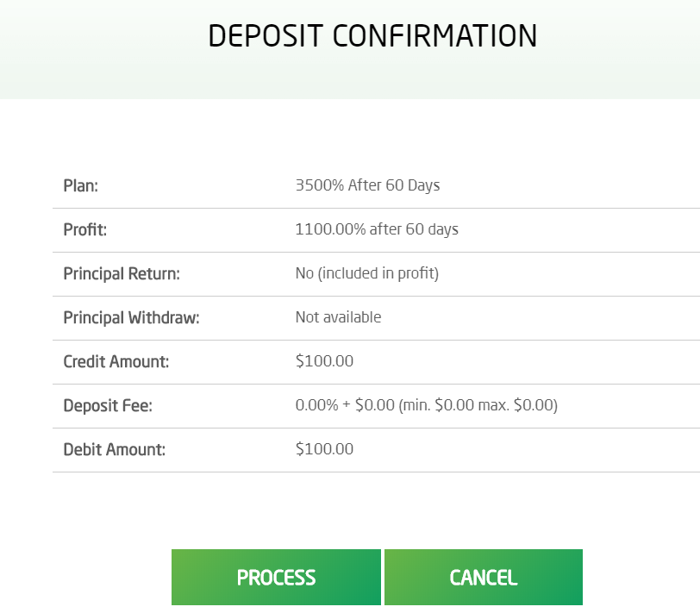Select the $100.00 Debit Amount value
This screenshot has height=613, width=700.
coord(324,449)
